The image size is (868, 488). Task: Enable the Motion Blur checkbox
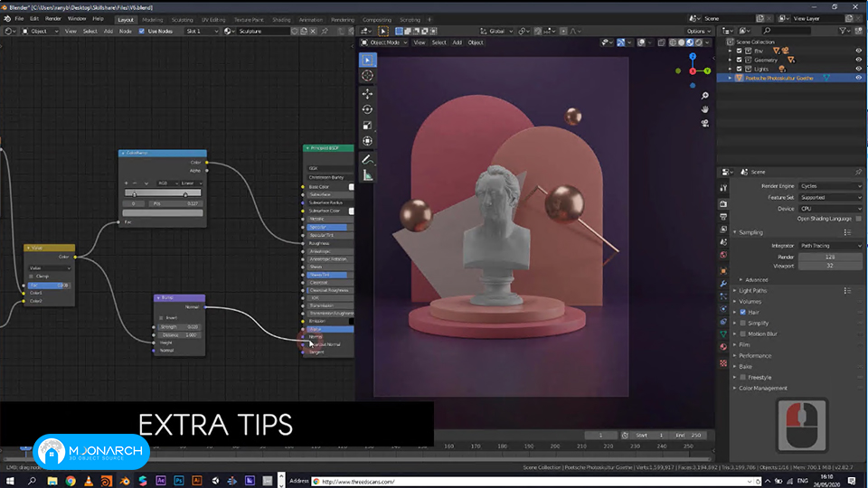coord(743,334)
